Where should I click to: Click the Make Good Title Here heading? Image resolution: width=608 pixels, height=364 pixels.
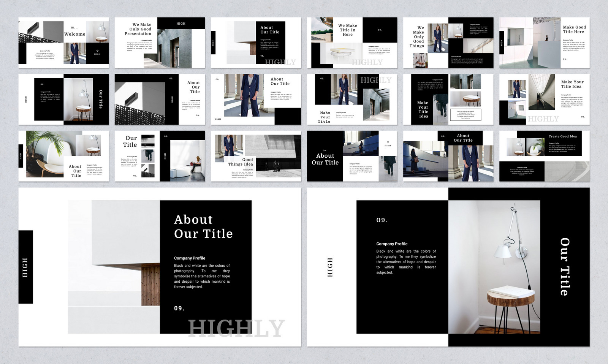coord(573,29)
